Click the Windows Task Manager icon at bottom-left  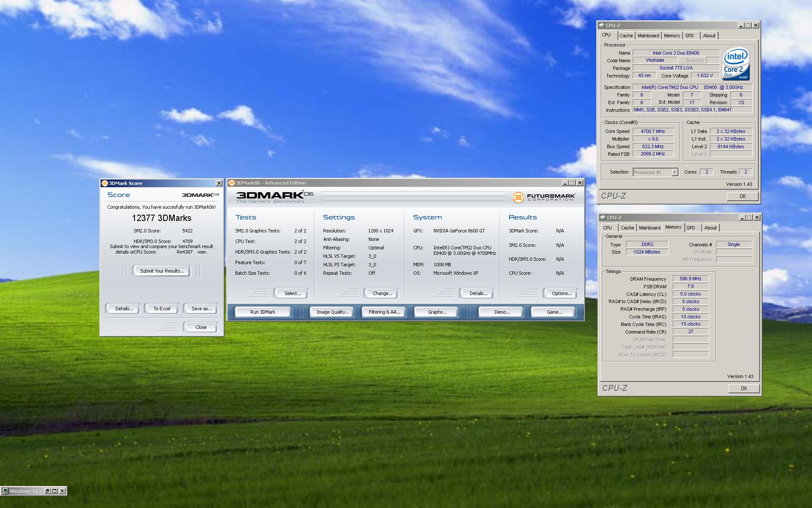[x=5, y=491]
